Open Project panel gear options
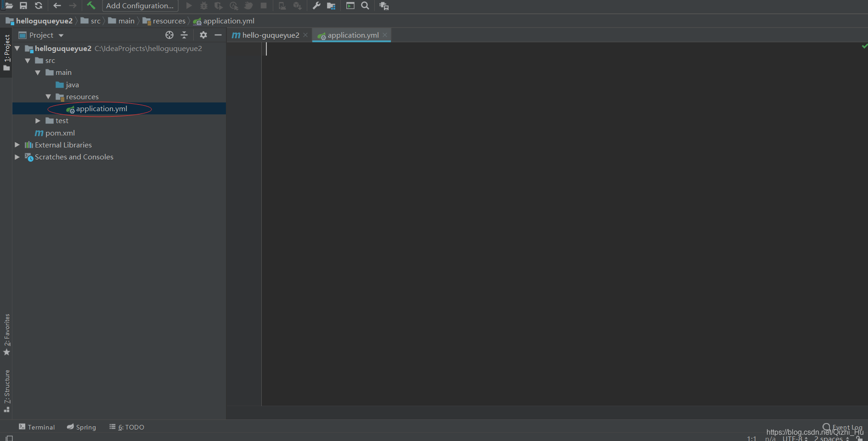 pyautogui.click(x=203, y=35)
